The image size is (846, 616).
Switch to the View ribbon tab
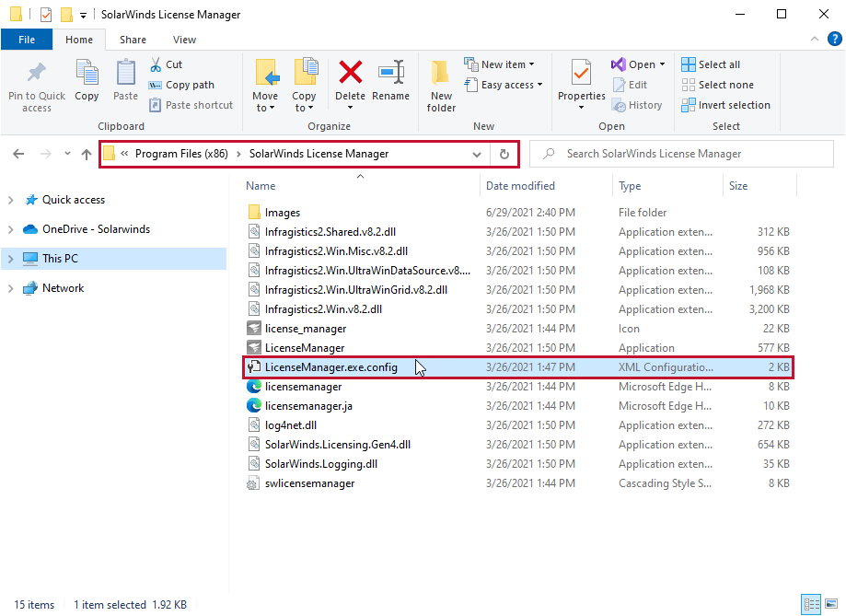184,40
